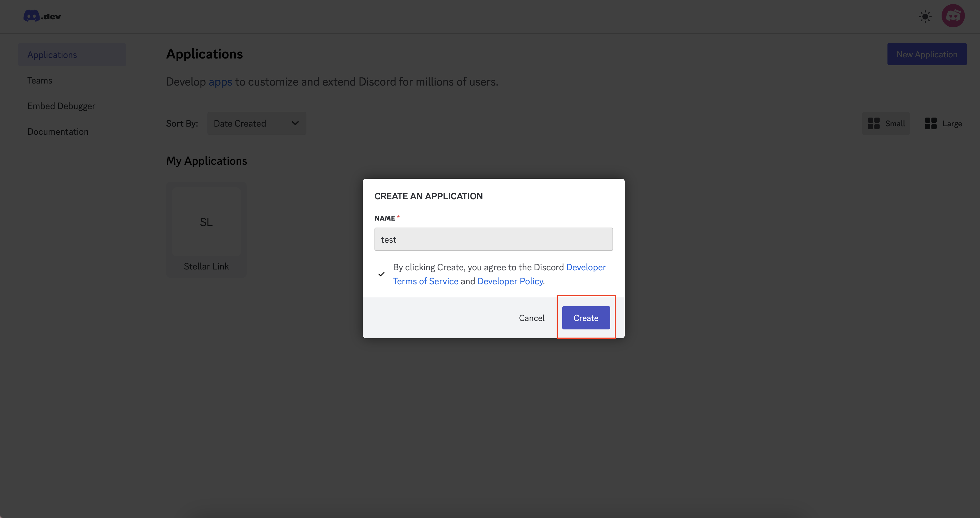Click the Discord .dev logo
The height and width of the screenshot is (518, 980).
[42, 16]
